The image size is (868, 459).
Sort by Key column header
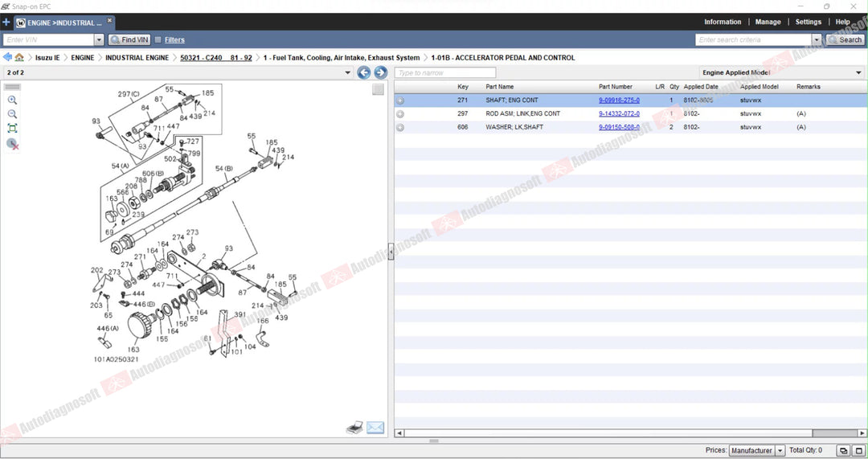463,87
